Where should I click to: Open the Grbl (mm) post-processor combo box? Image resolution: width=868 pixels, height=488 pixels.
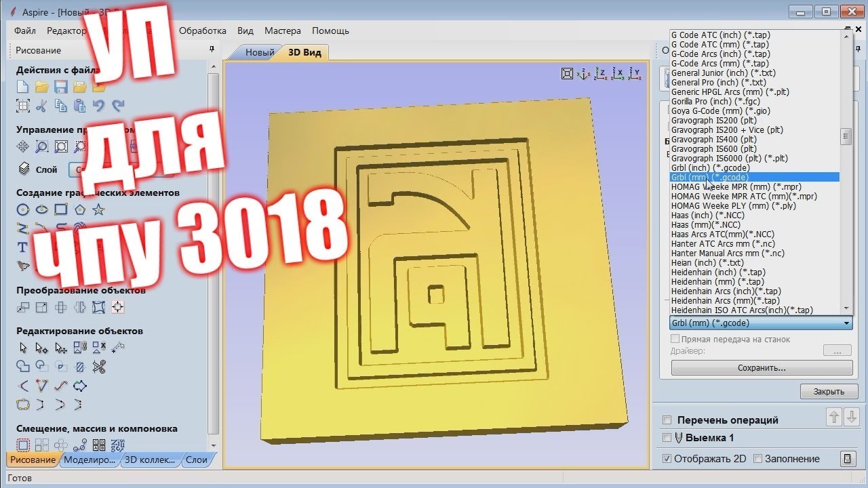click(x=761, y=323)
